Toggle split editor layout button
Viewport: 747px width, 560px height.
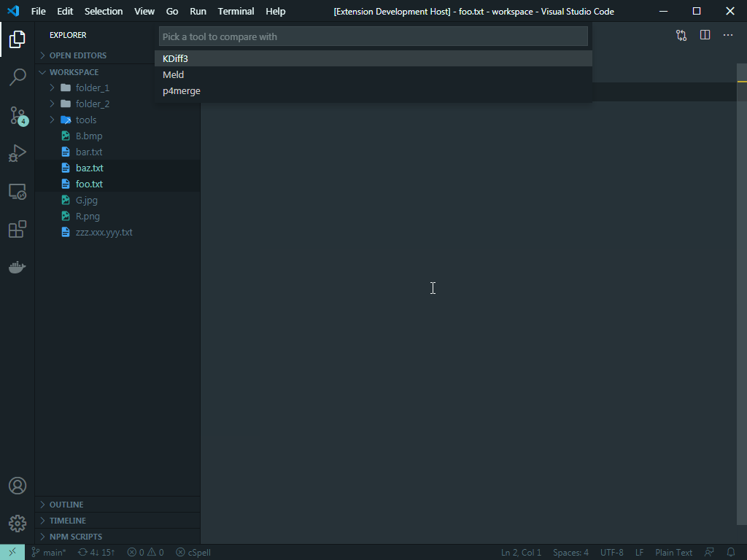[705, 35]
